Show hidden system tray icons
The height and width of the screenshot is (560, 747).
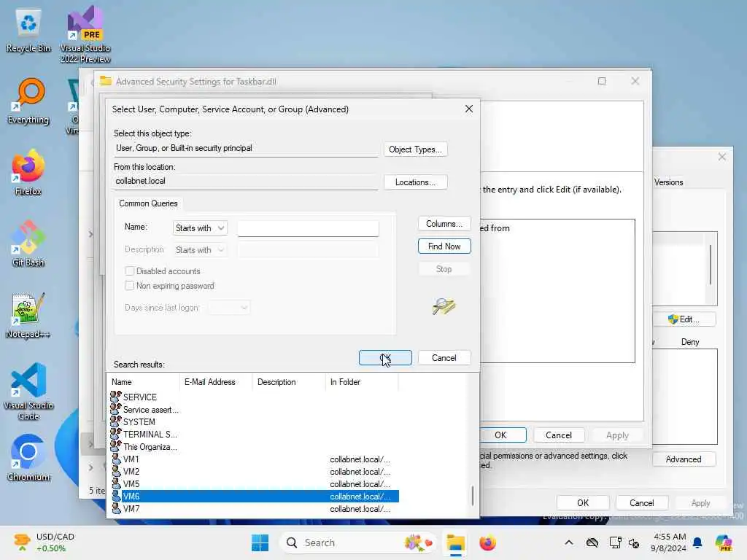tap(569, 542)
